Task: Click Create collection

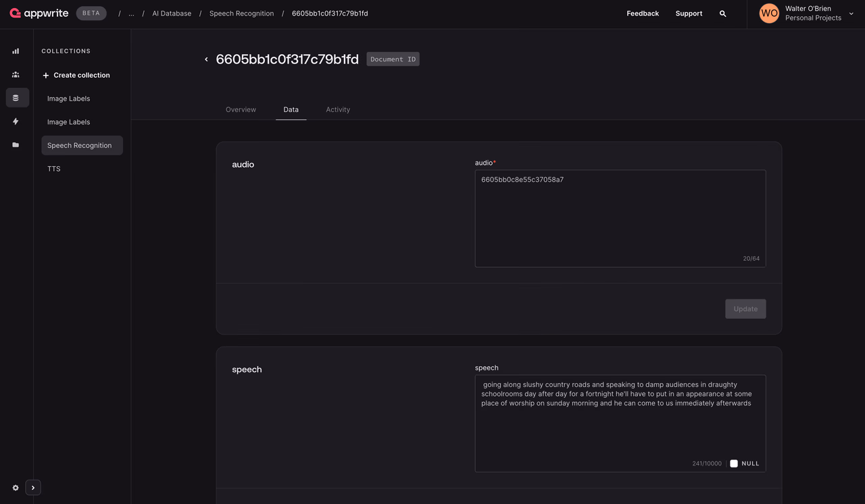Action: point(76,75)
